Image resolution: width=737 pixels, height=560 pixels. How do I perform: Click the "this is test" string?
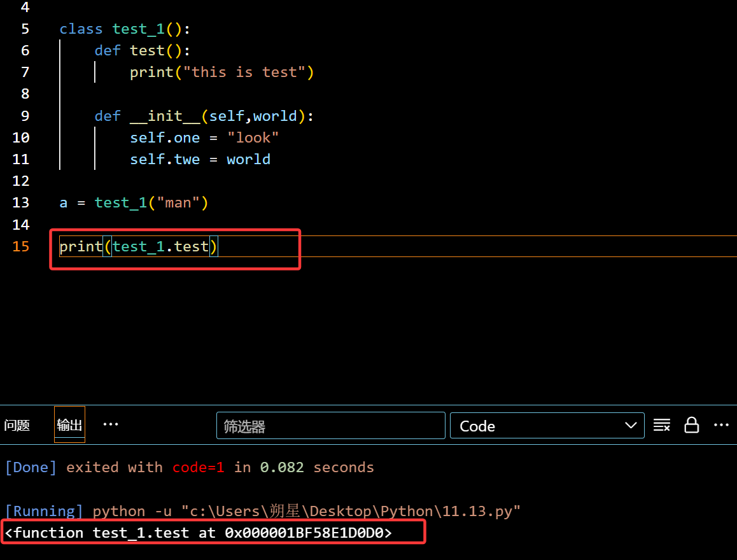(244, 73)
